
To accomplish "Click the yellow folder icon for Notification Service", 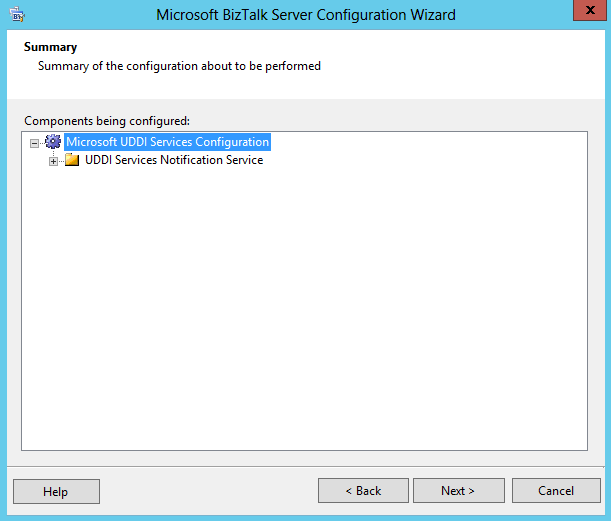I will tap(72, 160).
